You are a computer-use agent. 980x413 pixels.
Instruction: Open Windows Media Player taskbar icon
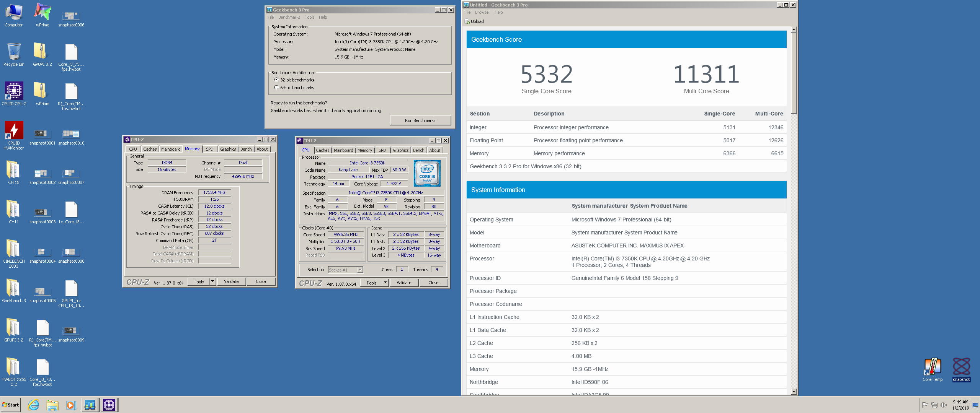click(71, 405)
